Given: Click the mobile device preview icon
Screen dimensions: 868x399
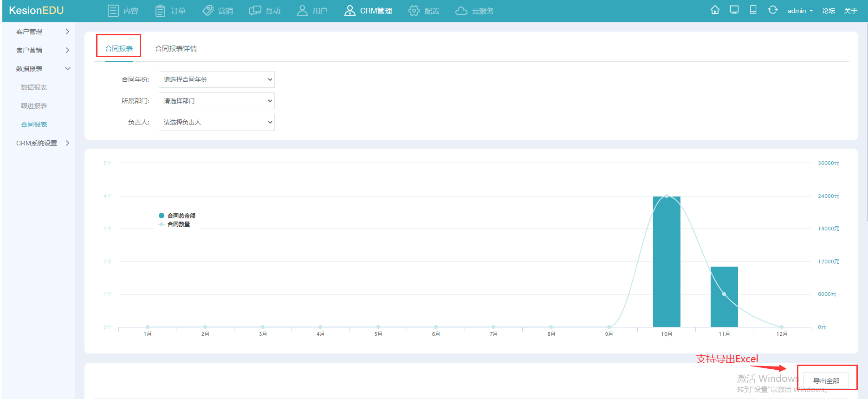Looking at the screenshot, I should pyautogui.click(x=753, y=10).
